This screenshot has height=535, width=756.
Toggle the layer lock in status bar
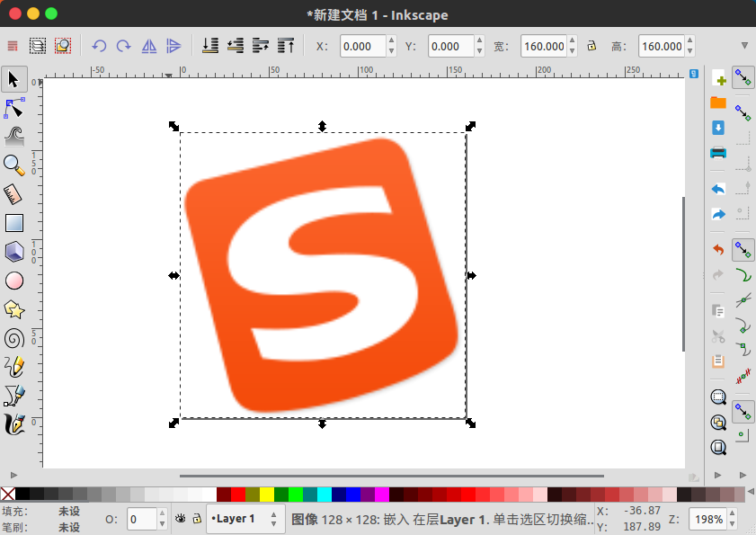coord(195,519)
